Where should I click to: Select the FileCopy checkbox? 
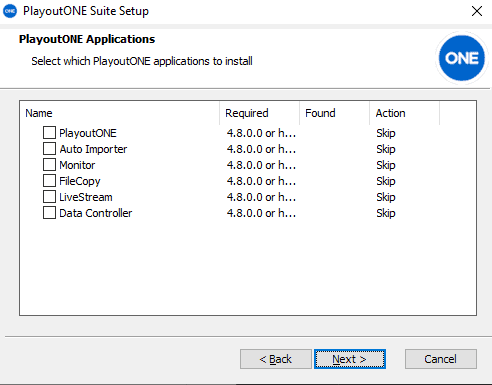click(49, 181)
